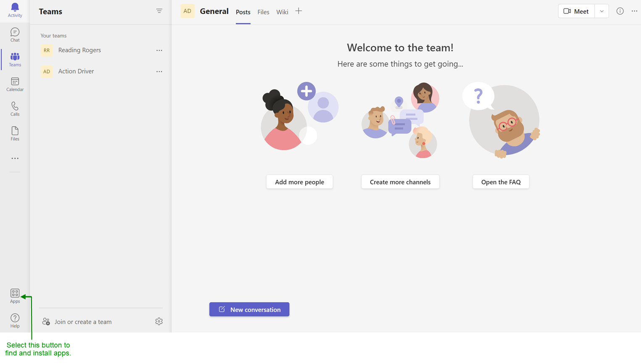Click Join or create a team
Viewport: 641px width, 364px height.
click(x=83, y=321)
